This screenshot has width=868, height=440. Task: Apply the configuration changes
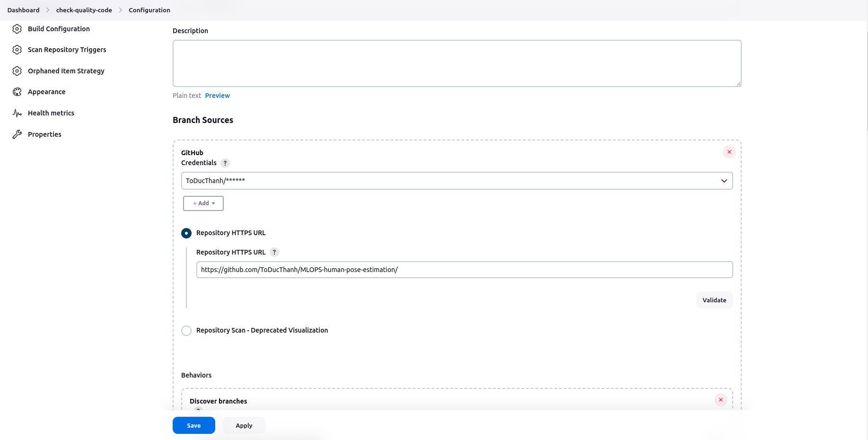click(244, 425)
